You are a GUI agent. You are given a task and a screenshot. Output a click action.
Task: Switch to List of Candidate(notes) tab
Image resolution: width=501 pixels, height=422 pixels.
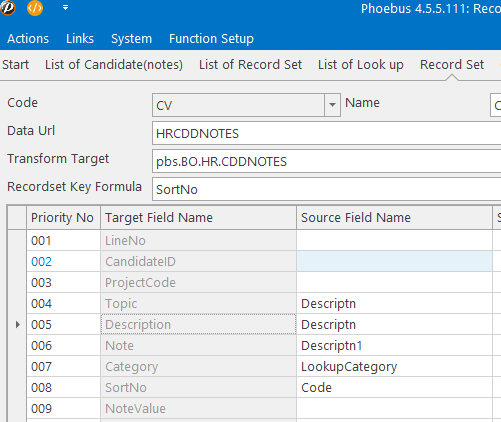114,65
